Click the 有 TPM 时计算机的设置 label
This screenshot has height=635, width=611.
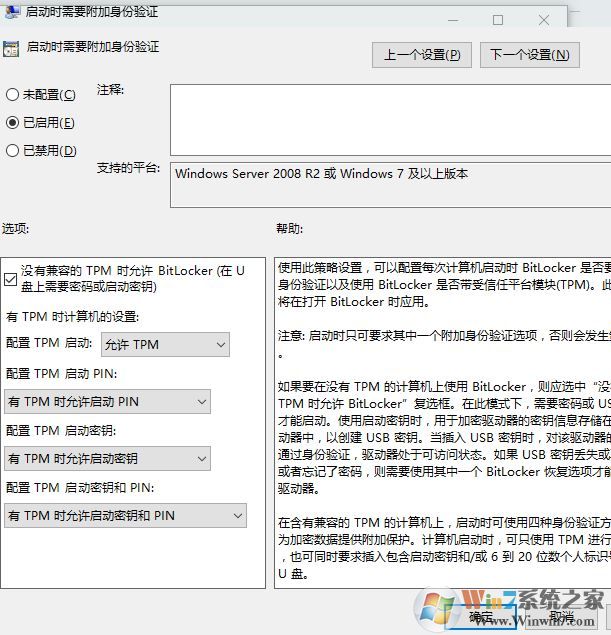click(72, 317)
